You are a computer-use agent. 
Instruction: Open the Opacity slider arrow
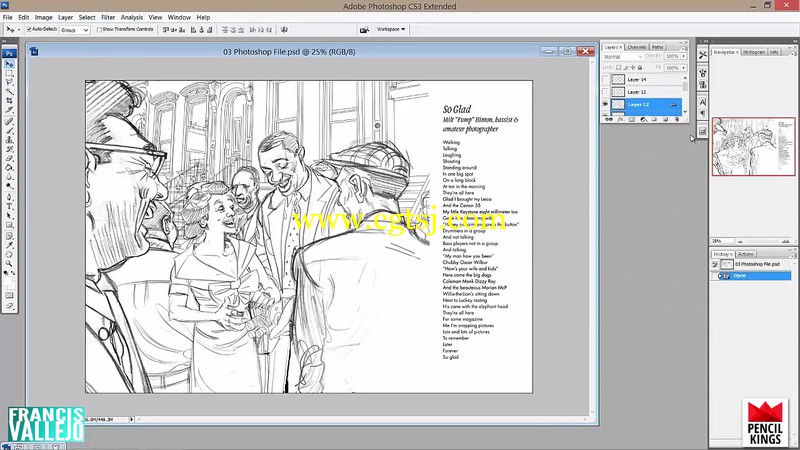[684, 56]
